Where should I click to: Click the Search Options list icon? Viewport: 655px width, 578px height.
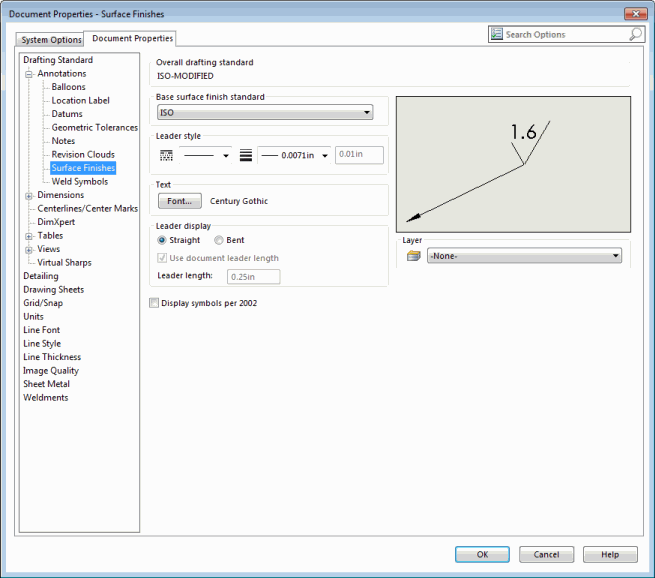pyautogui.click(x=497, y=34)
